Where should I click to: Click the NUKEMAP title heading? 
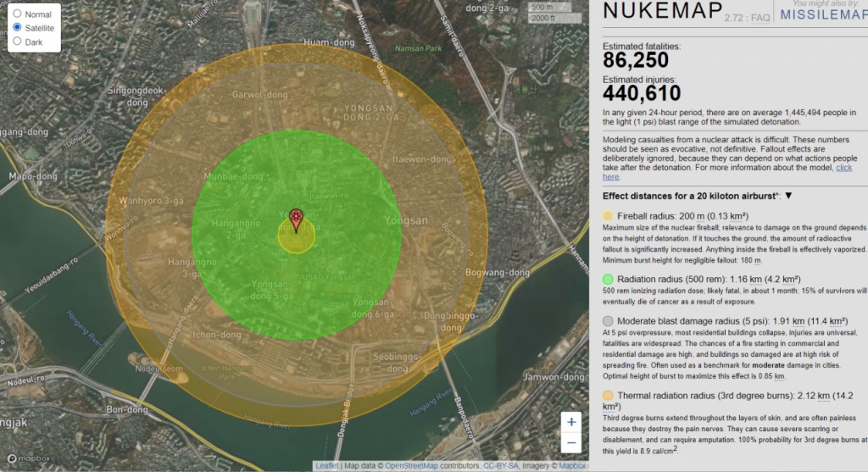click(663, 10)
